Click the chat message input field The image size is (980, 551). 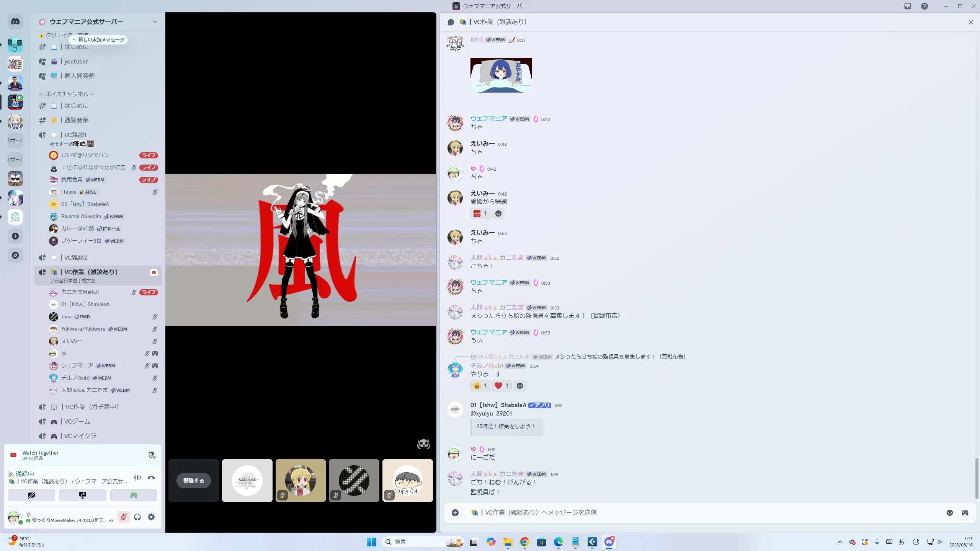coord(689,513)
